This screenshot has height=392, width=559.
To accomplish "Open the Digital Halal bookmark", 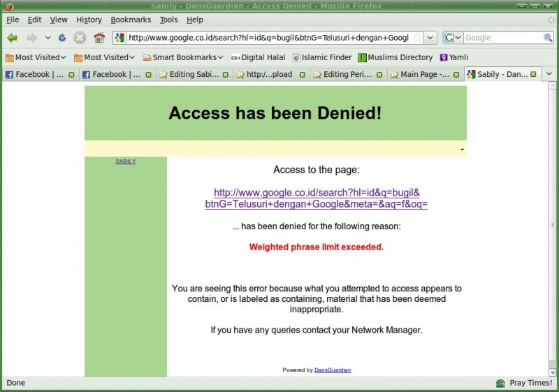I will click(x=258, y=57).
